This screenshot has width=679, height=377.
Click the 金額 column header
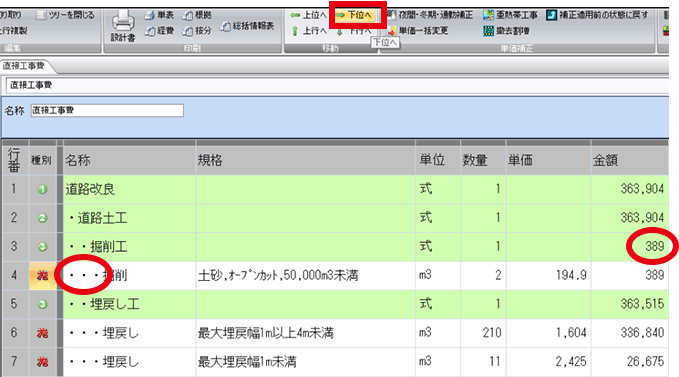click(630, 161)
